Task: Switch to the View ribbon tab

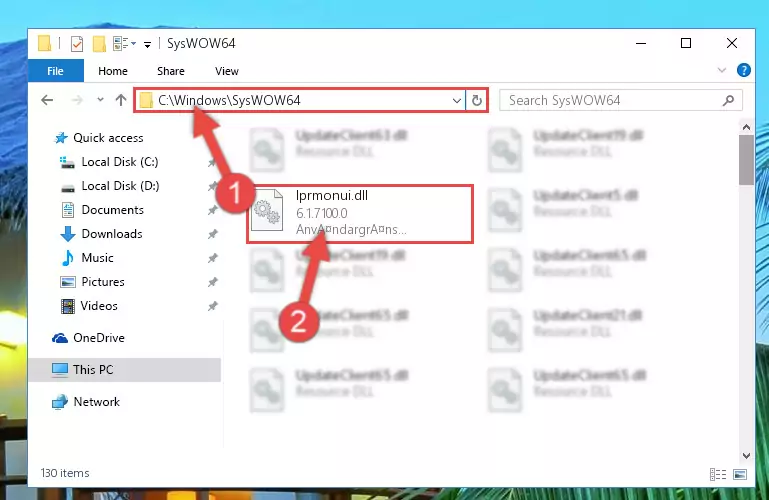Action: pos(227,71)
